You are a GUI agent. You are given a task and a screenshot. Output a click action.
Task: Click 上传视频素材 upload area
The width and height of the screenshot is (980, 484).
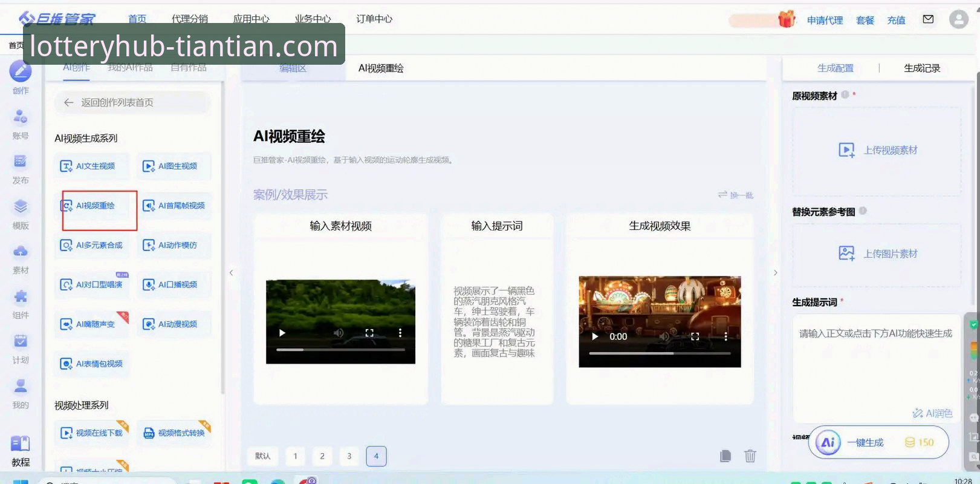click(877, 151)
